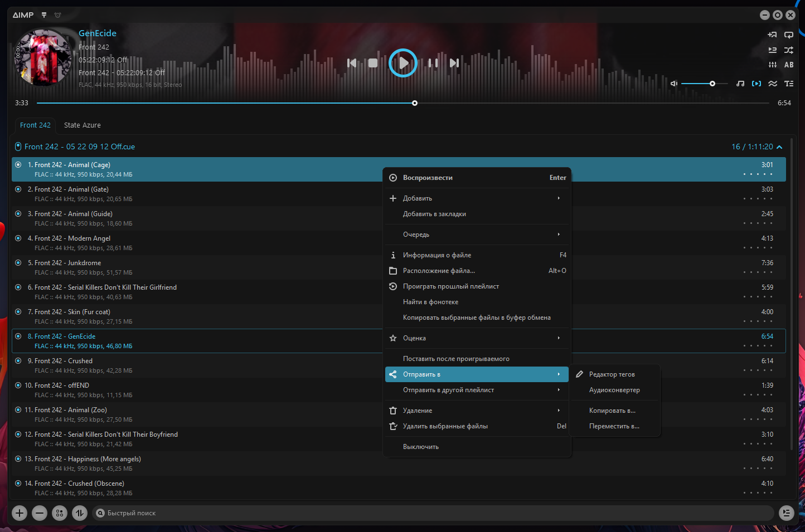Open the playlist menu button beside search

click(787, 513)
